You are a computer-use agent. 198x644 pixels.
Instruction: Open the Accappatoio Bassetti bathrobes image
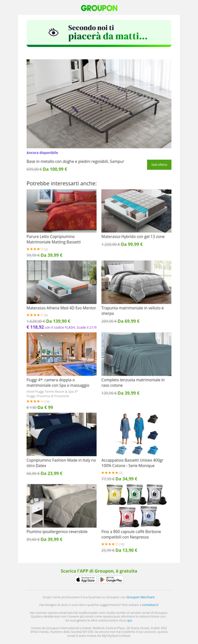[x=136, y=434]
